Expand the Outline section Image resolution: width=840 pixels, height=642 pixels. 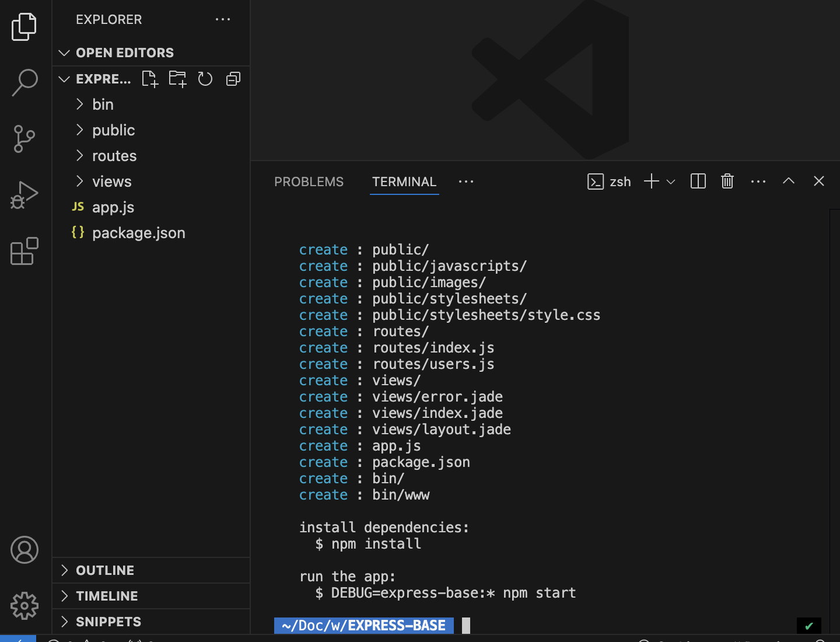click(152, 570)
